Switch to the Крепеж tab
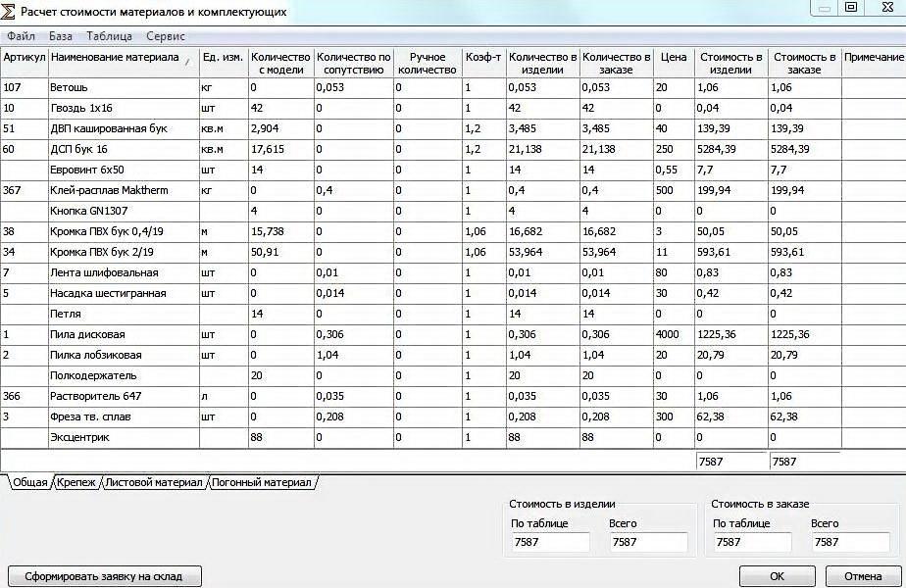 point(76,482)
